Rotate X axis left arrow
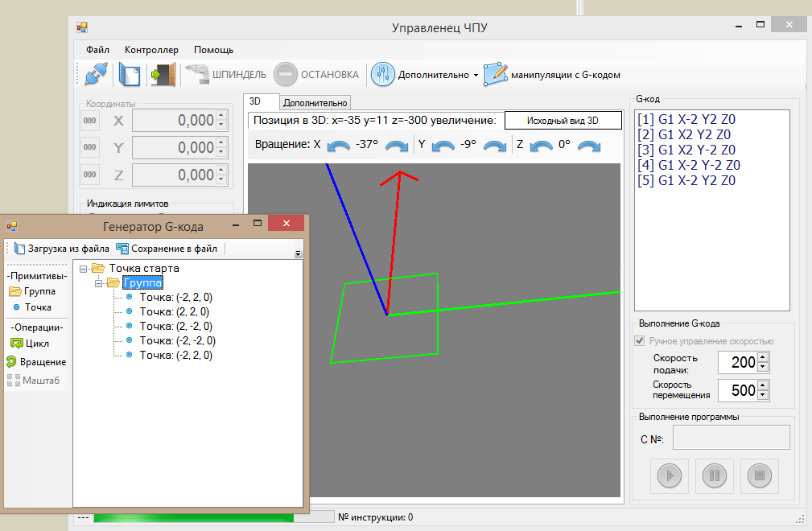The width and height of the screenshot is (812, 531). tap(339, 146)
